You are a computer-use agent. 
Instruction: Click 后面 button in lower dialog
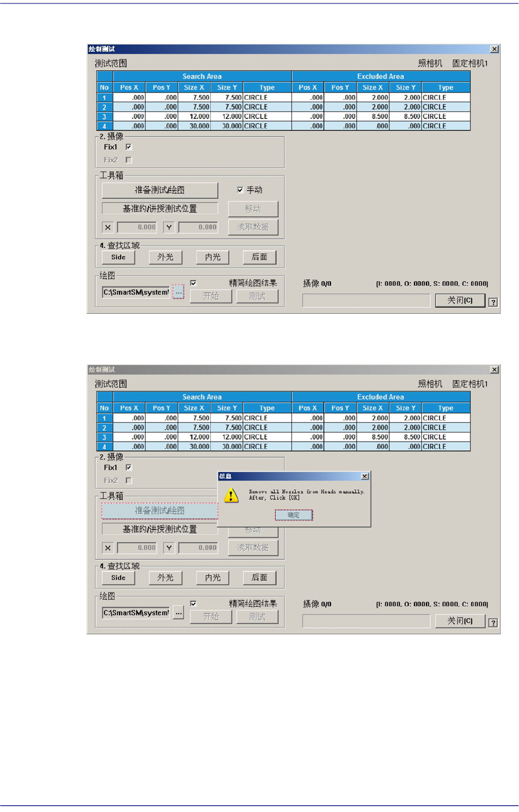point(259,578)
